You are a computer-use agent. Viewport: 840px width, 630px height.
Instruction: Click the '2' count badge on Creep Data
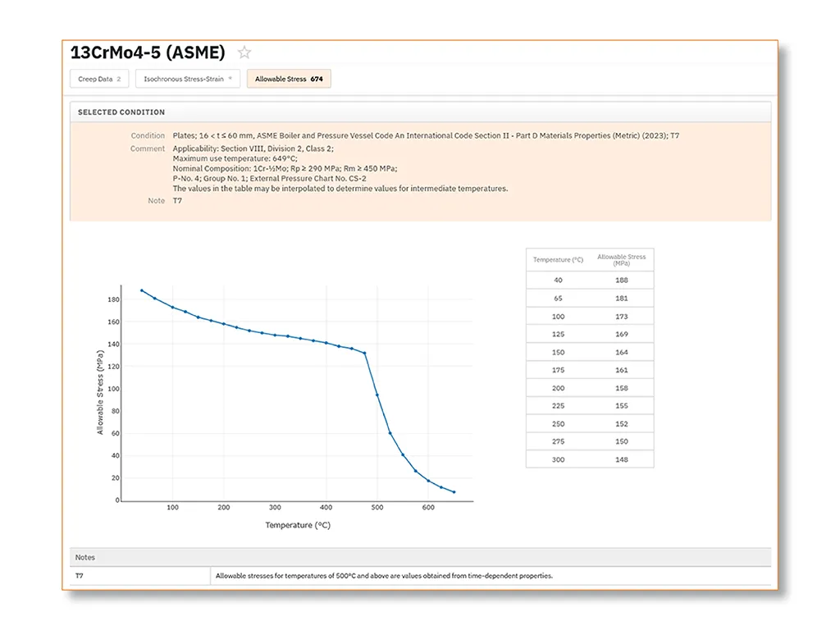click(x=118, y=79)
